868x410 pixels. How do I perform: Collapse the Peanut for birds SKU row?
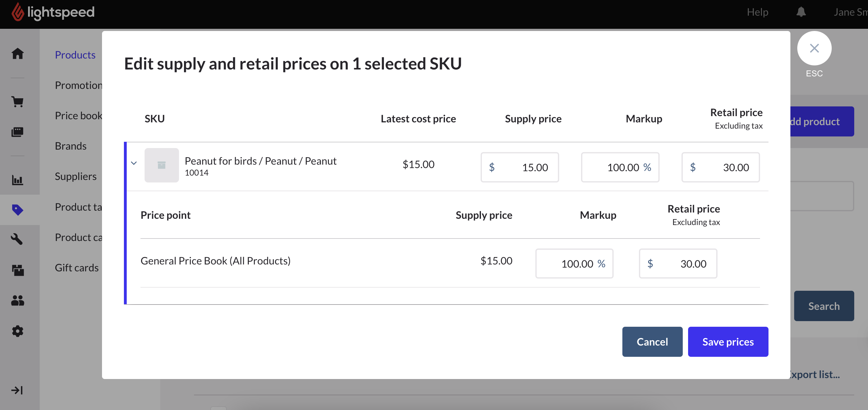tap(134, 163)
